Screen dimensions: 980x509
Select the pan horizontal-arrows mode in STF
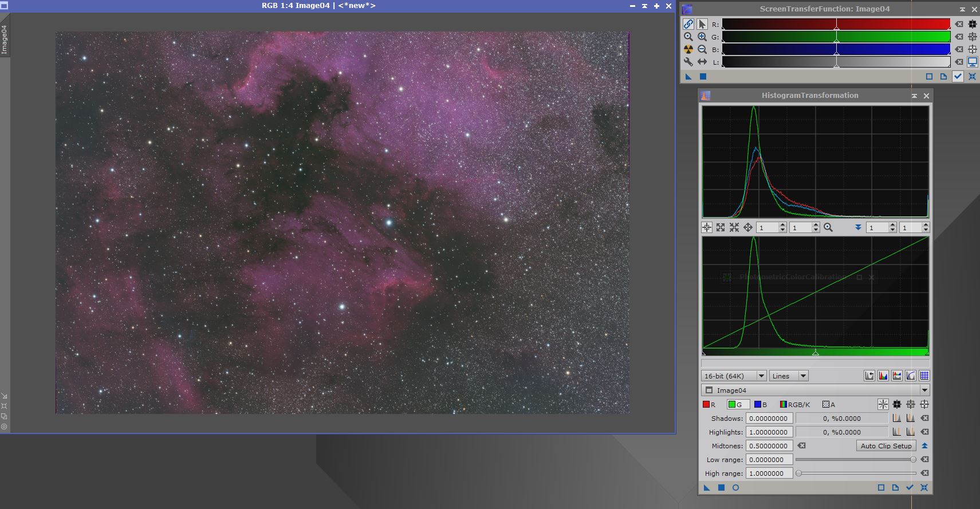(702, 62)
